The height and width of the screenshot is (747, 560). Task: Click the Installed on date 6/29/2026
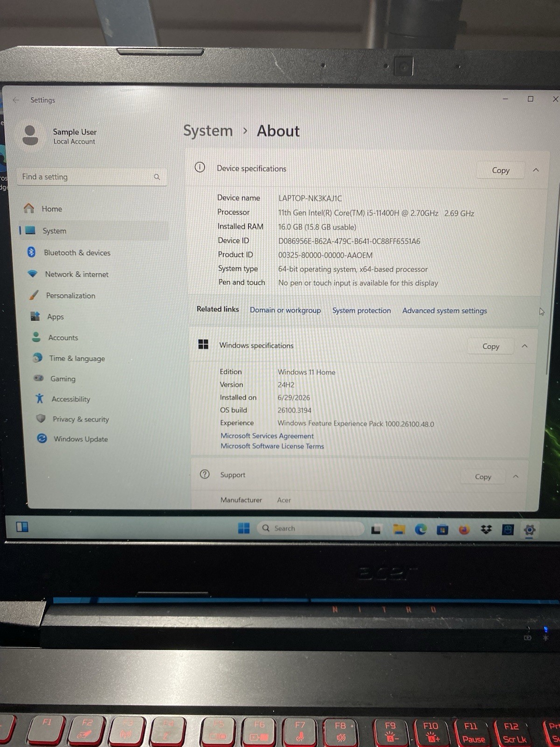pos(294,398)
